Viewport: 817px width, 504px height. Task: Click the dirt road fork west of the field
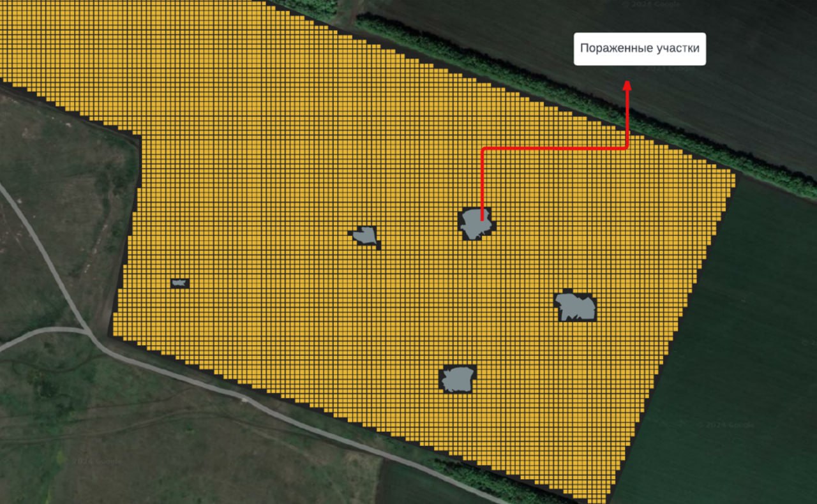89,332
